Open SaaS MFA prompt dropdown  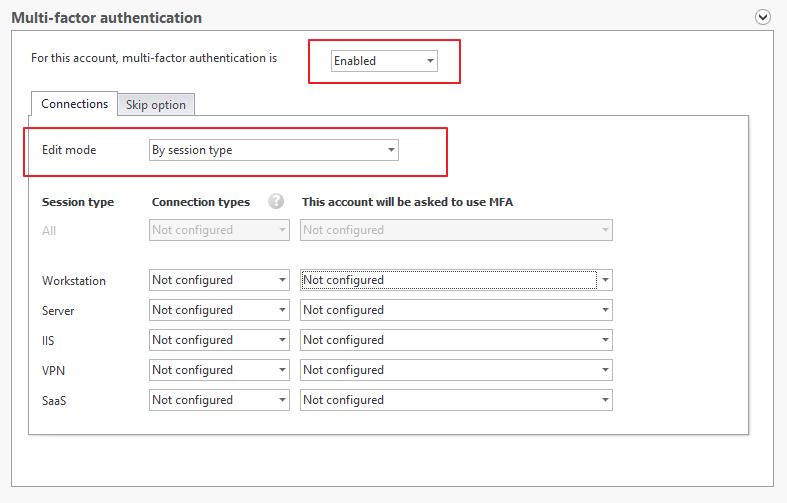coord(456,400)
